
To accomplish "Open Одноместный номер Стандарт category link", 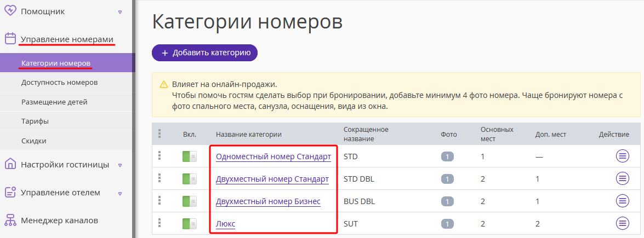I will pyautogui.click(x=273, y=156).
